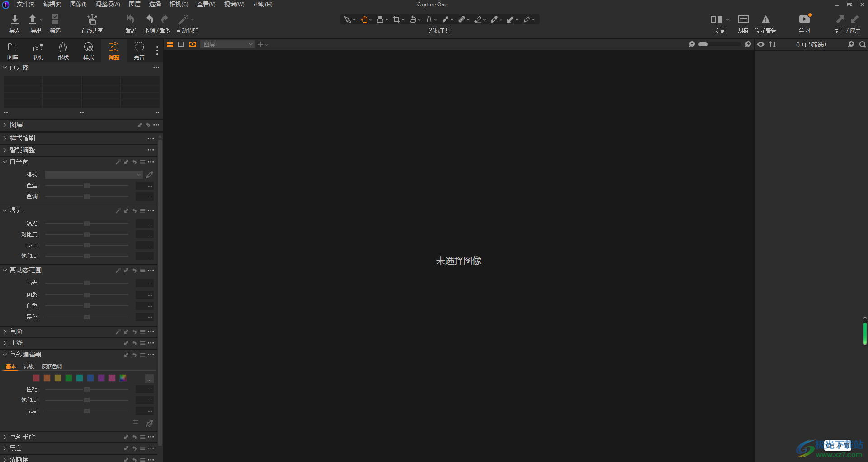Collapse the Exposure (曝光) panel

[x=5, y=210]
